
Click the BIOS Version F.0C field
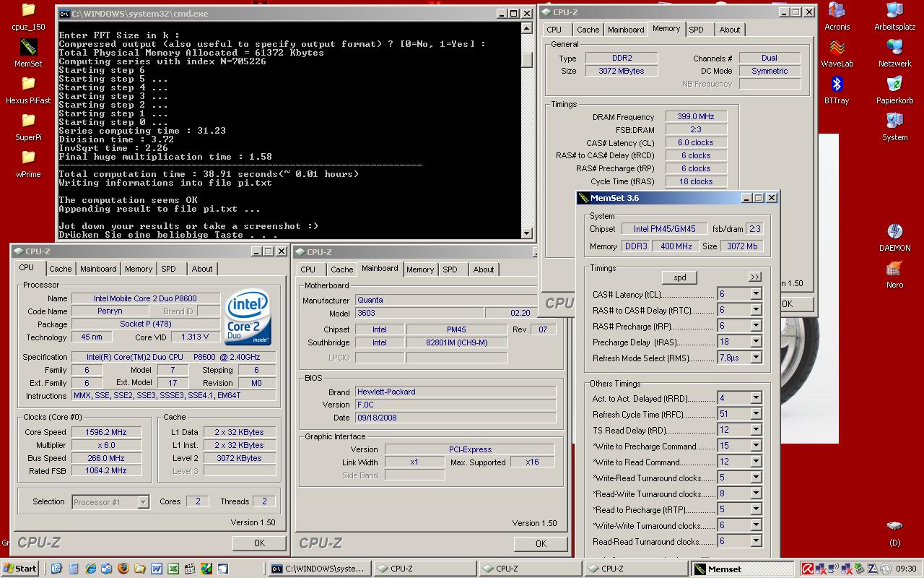pos(456,405)
